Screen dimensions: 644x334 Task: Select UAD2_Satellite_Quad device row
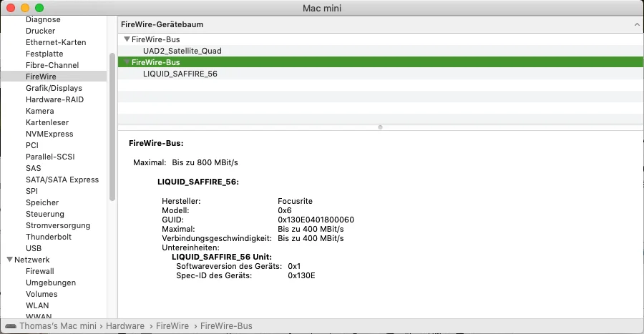click(381, 51)
